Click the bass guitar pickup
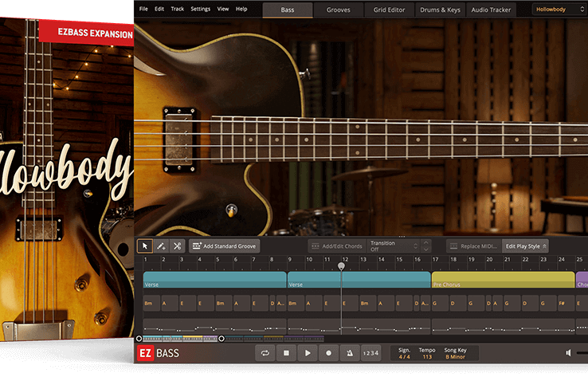Screen dimensions: 588x389 179,139
